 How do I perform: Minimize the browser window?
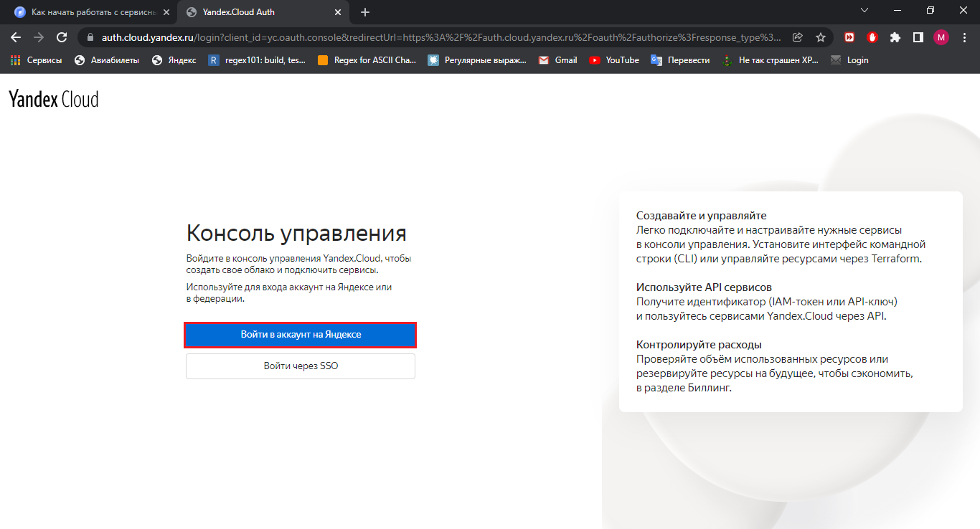click(897, 11)
